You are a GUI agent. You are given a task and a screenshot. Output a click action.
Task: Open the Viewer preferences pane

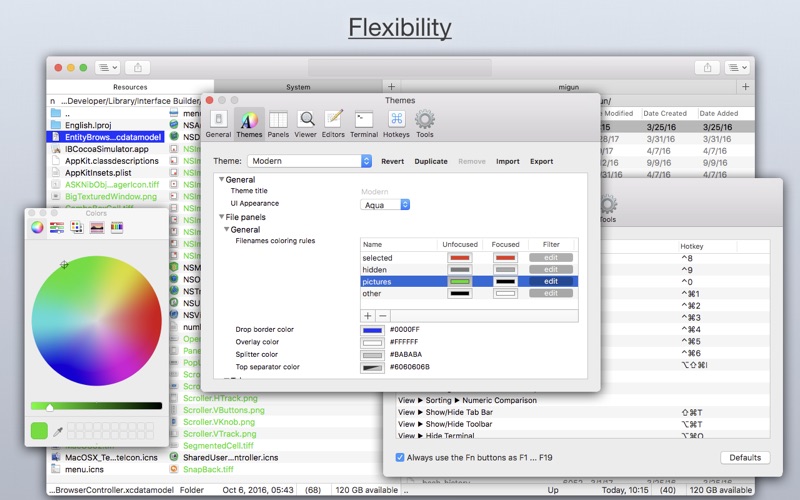click(306, 124)
